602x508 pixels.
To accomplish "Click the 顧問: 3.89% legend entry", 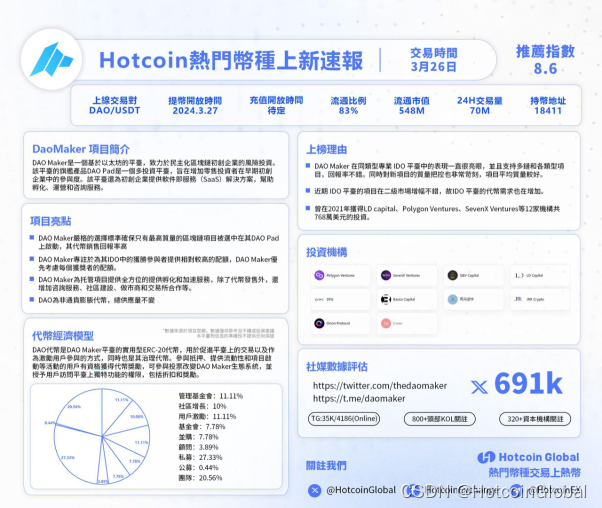I will [198, 447].
